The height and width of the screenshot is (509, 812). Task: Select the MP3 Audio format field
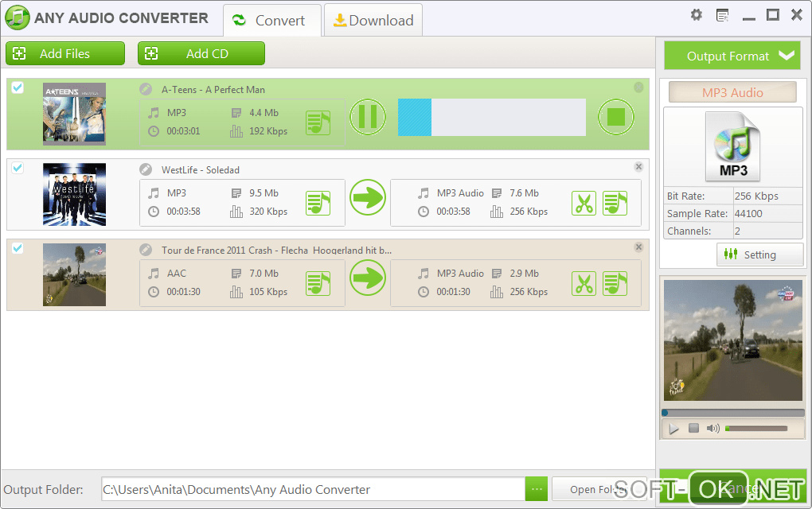pos(732,92)
